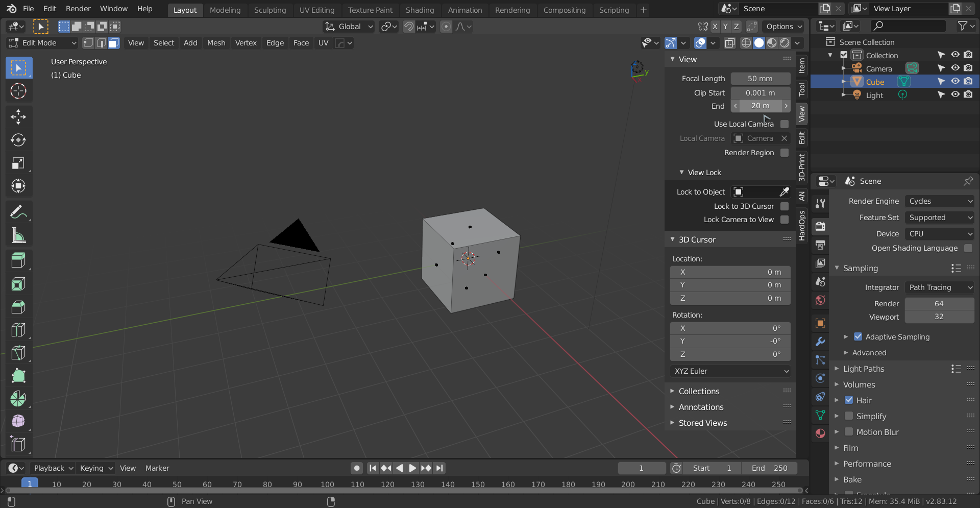Image resolution: width=980 pixels, height=508 pixels.
Task: Activate the 3D Cursor tool
Action: tap(18, 91)
